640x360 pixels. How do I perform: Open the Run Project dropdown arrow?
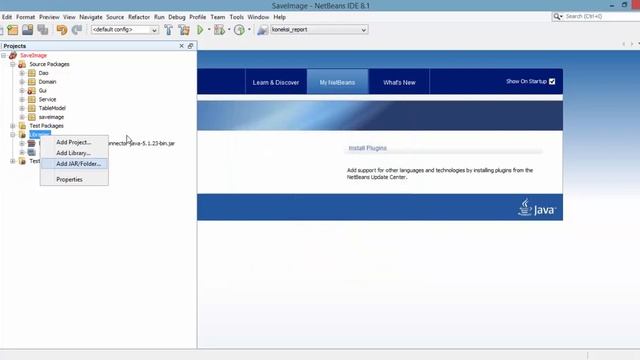coord(209,30)
